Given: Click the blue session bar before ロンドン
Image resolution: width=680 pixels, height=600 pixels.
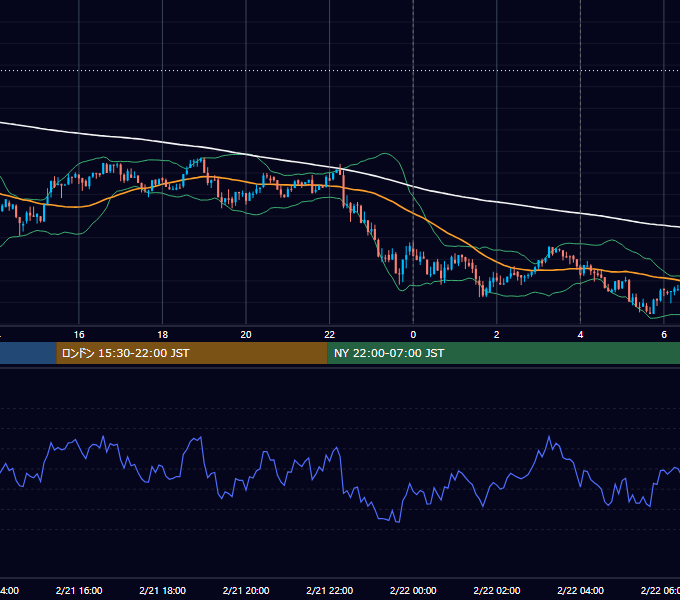Looking at the screenshot, I should (28, 353).
